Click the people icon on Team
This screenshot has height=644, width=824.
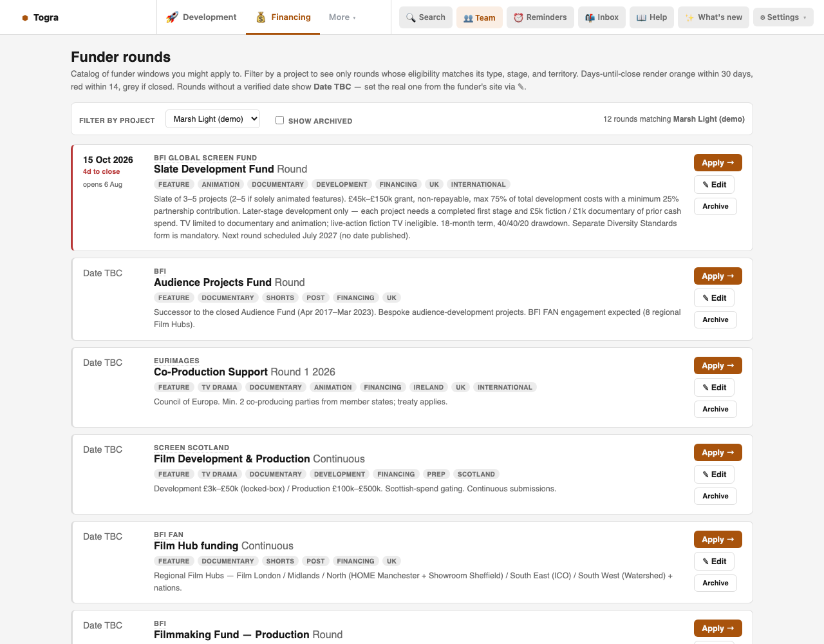(x=468, y=18)
